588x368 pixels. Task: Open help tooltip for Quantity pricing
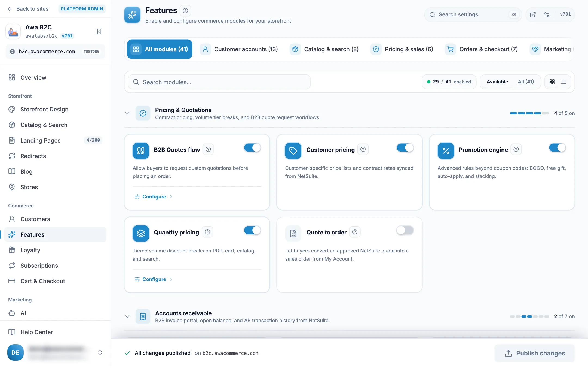(x=207, y=232)
